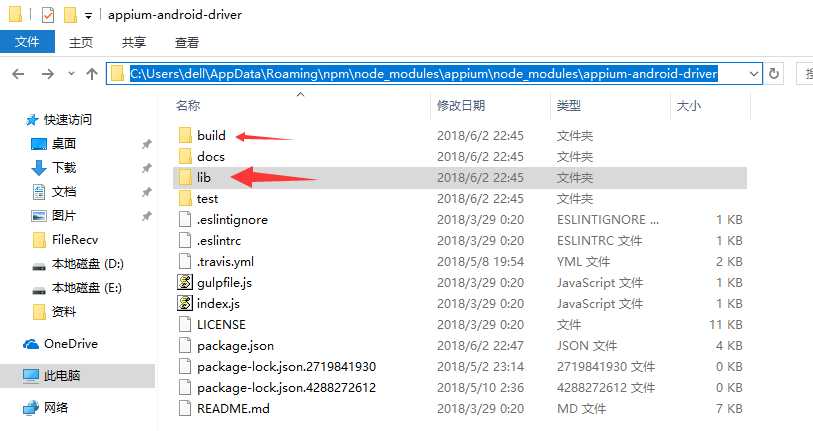Click the .travis.yml file name
The width and height of the screenshot is (813, 431).
tap(226, 262)
